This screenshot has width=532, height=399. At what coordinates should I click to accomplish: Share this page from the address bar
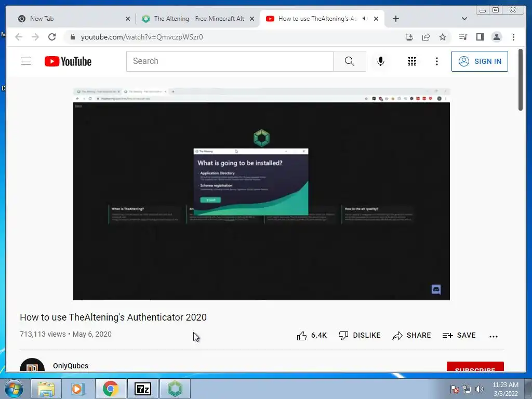pyautogui.click(x=426, y=37)
